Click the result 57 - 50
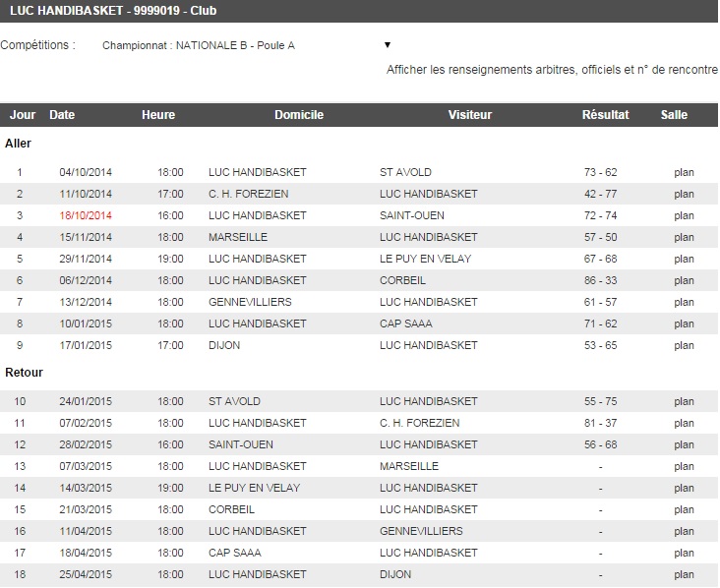This screenshot has height=588, width=720. 600,237
